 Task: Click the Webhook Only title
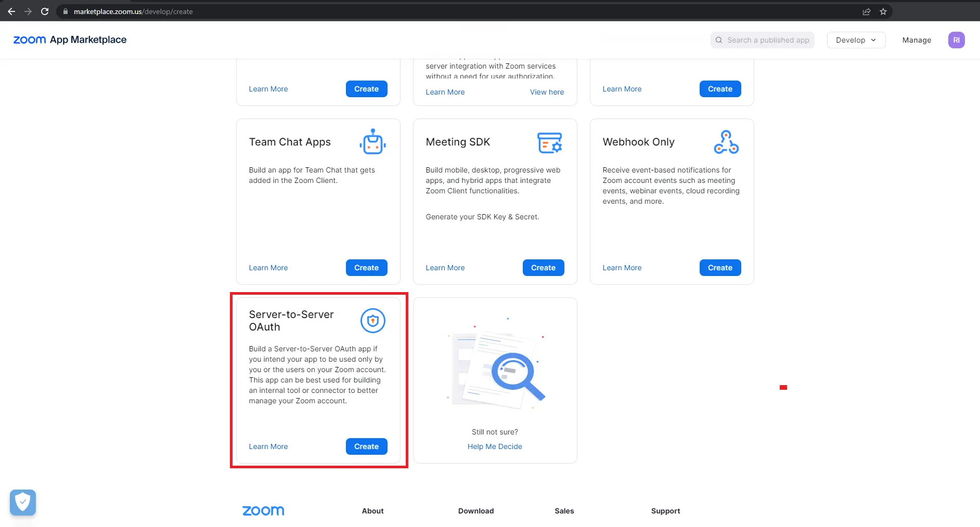tap(639, 142)
